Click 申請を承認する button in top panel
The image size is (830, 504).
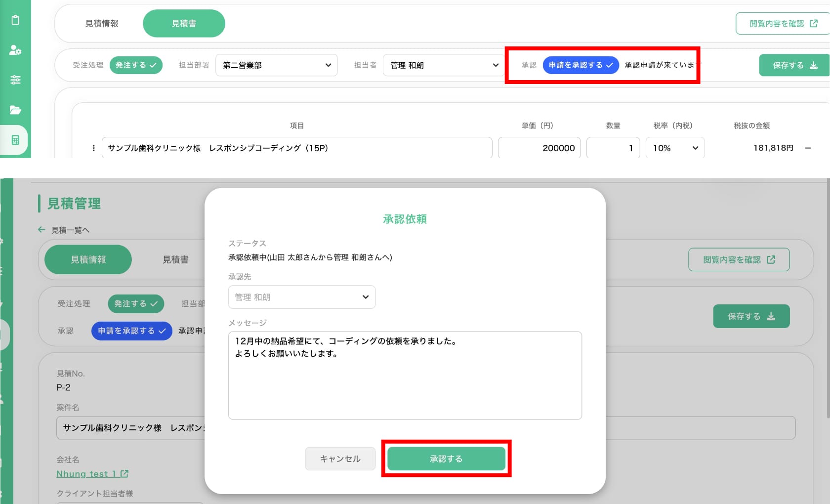581,65
